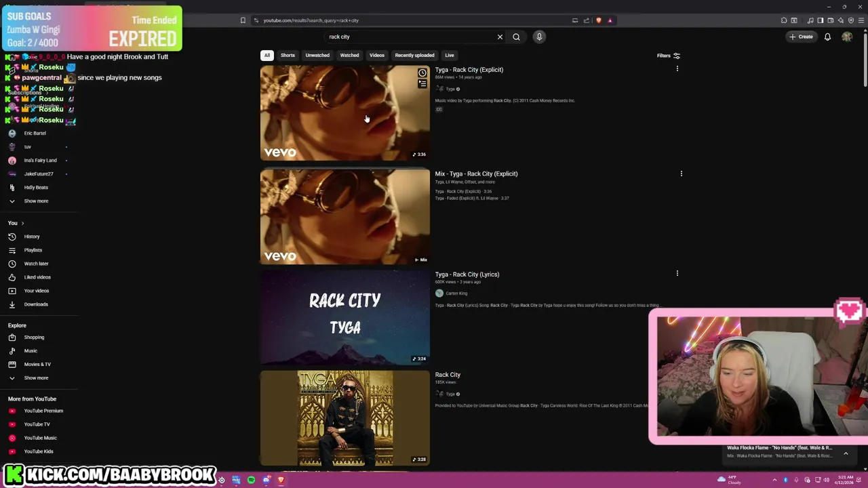Click the Create button
This screenshot has height=488, width=868.
coord(801,37)
